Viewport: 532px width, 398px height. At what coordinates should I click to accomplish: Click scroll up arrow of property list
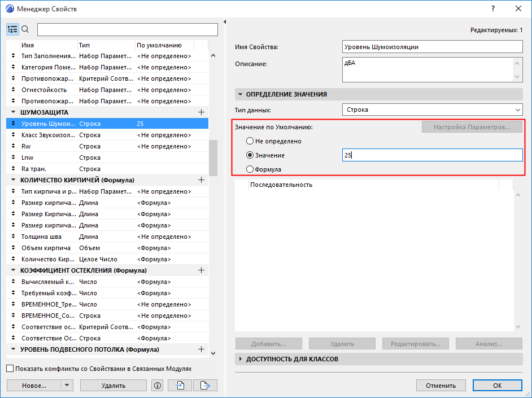click(x=213, y=55)
